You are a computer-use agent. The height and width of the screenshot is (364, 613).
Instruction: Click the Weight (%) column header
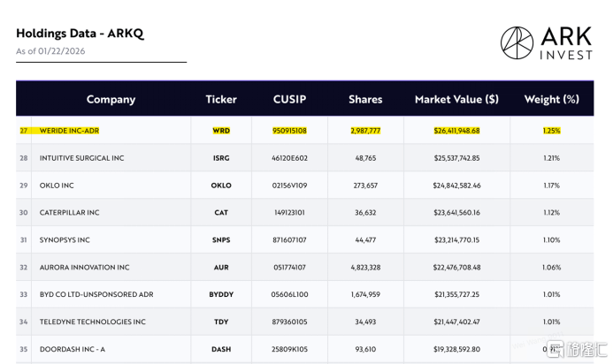tap(551, 99)
